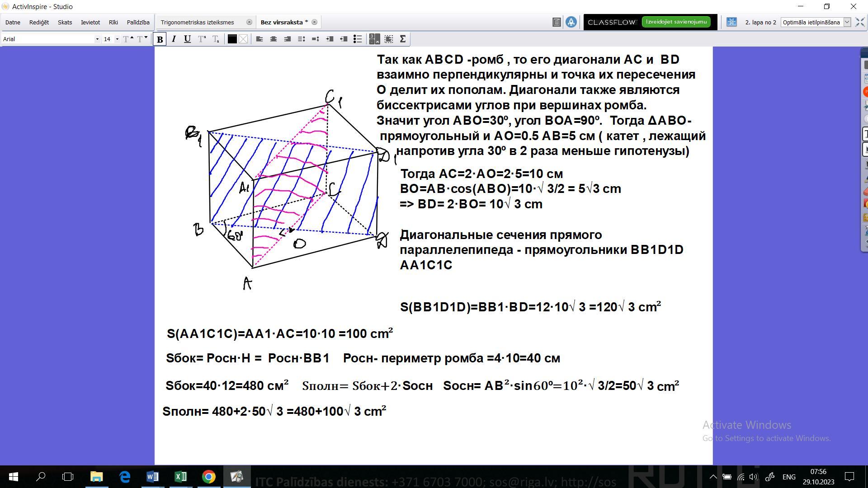The image size is (868, 488).
Task: Click the full screen arrows icon
Action: [x=860, y=22]
